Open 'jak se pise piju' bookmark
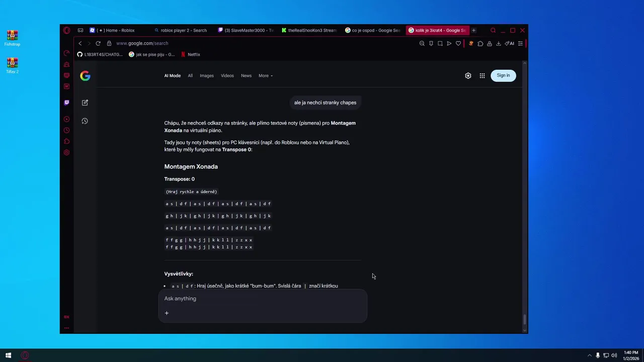This screenshot has width=644, height=362. tap(152, 54)
